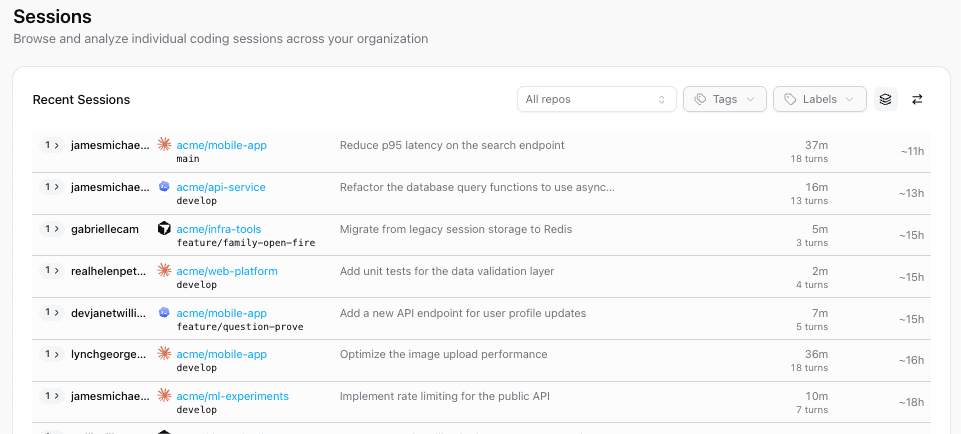Click the starburst icon beside acme/ml-experiments
961x434 pixels.
tap(164, 396)
